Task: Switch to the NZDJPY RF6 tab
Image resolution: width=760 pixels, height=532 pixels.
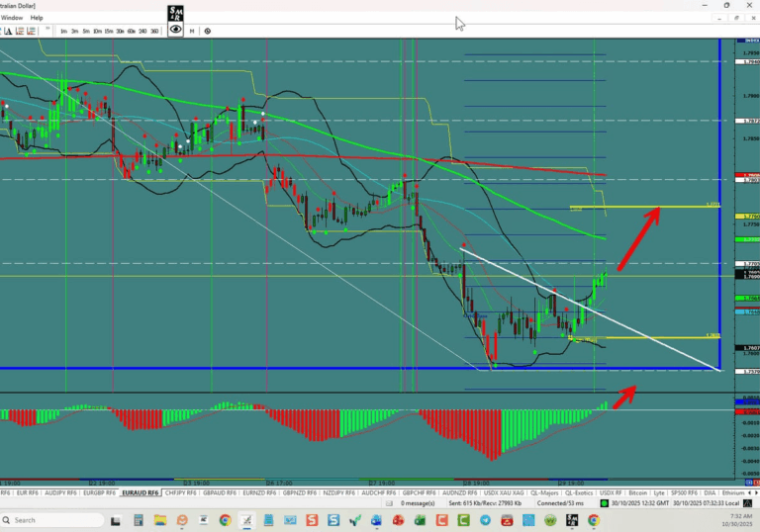Action: tap(338, 492)
